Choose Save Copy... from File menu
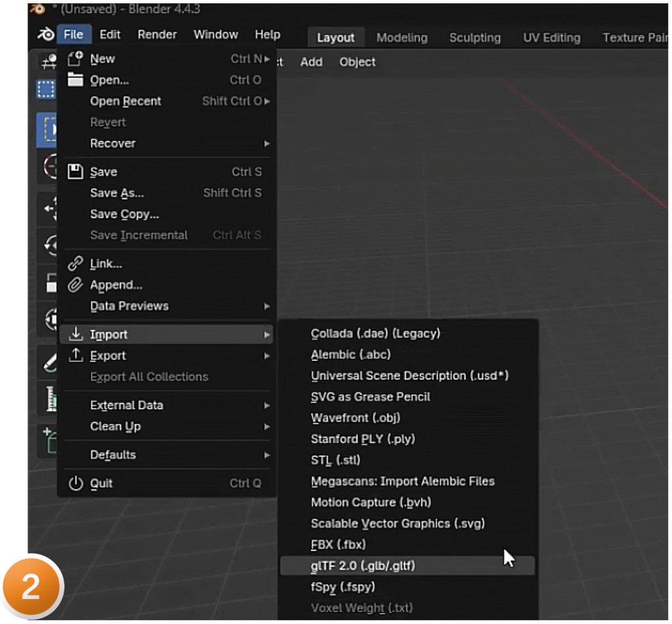The height and width of the screenshot is (624, 672). point(167,214)
